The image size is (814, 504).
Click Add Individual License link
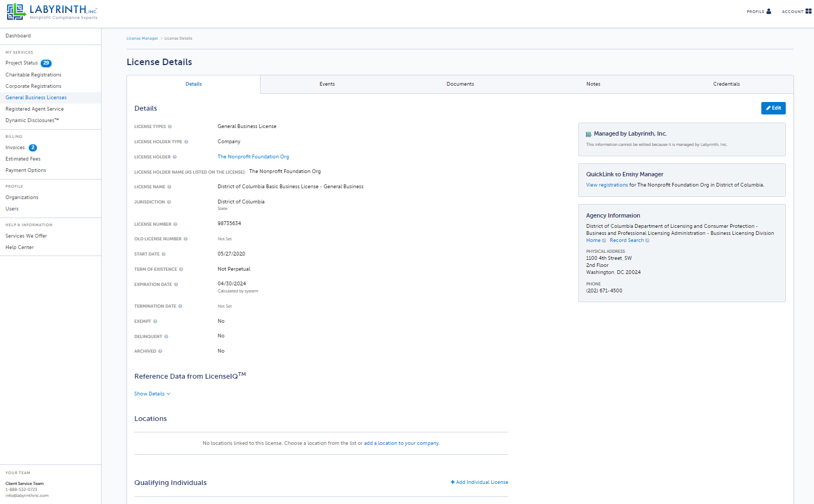point(479,482)
